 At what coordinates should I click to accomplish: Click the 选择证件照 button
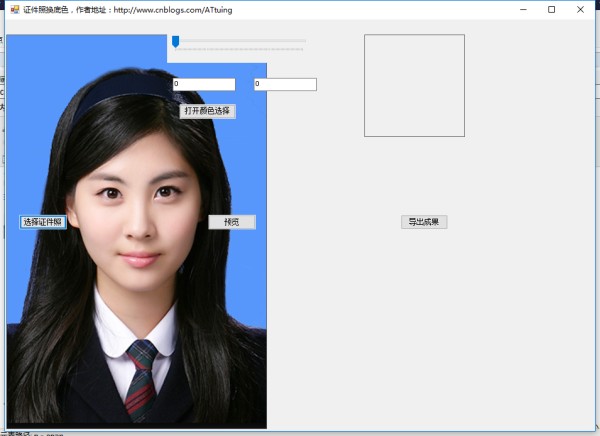43,222
